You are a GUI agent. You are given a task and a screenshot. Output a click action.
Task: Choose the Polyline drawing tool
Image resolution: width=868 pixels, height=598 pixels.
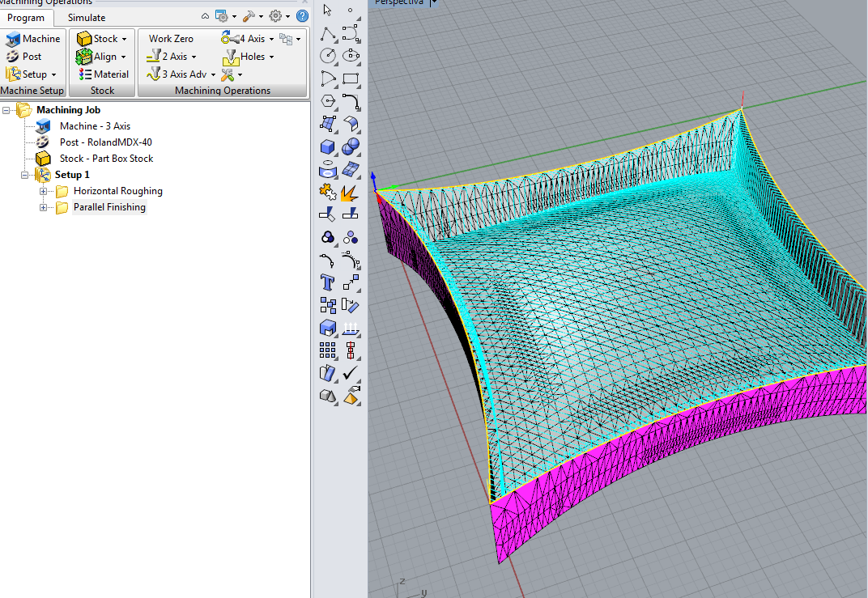click(328, 34)
